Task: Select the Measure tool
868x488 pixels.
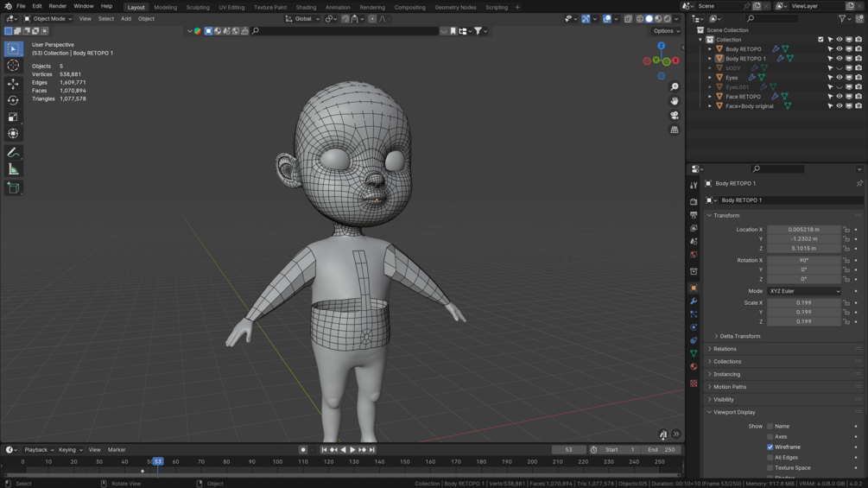Action: 13,169
